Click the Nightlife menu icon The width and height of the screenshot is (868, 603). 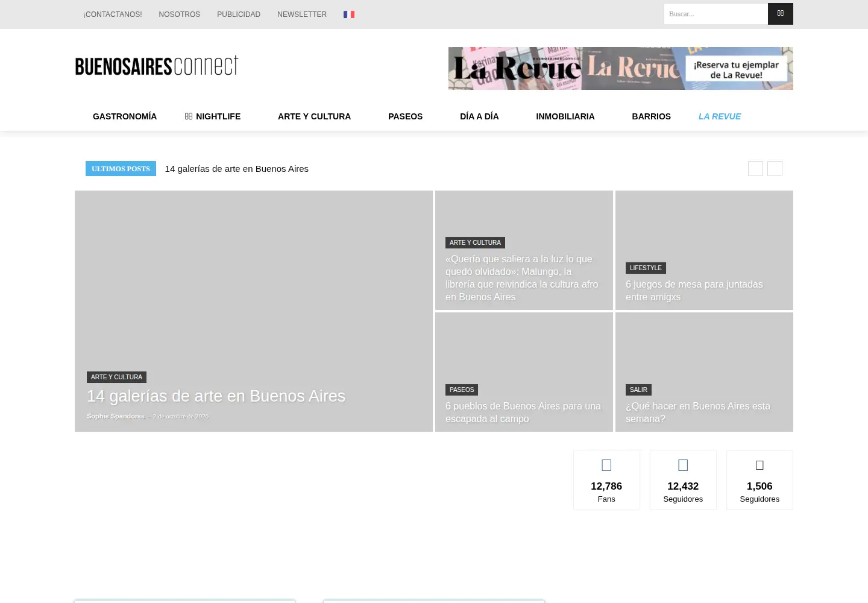[189, 116]
